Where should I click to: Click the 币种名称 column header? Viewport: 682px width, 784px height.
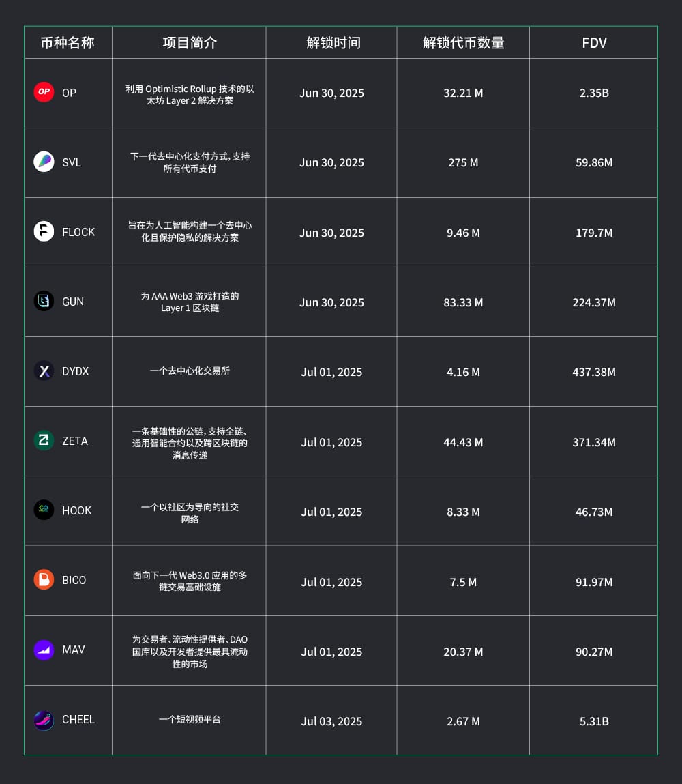pyautogui.click(x=68, y=43)
